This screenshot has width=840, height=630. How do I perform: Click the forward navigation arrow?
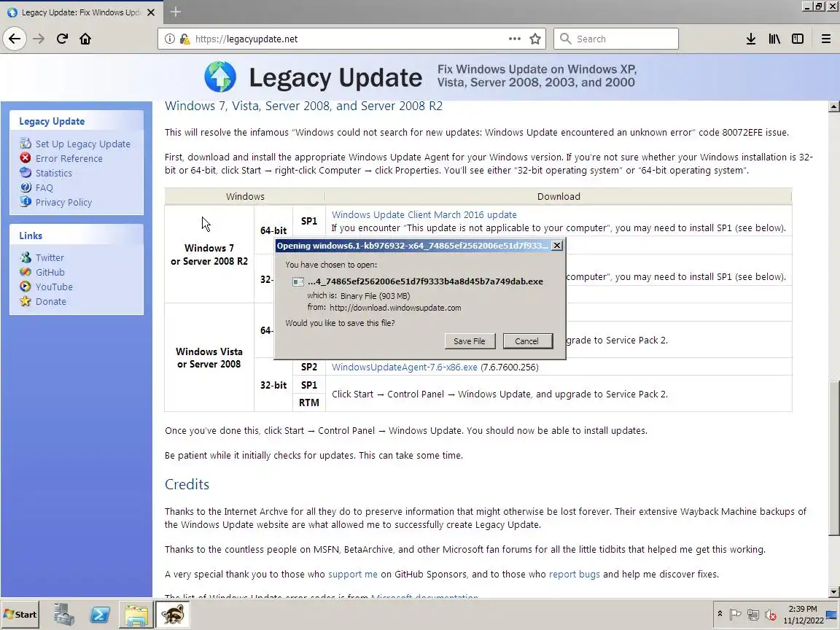pos(39,39)
